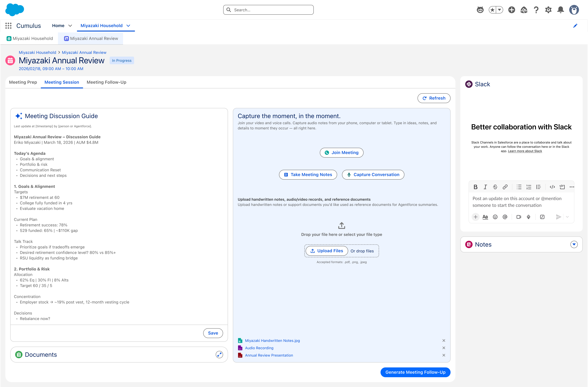Open the Meeting Session tab
This screenshot has height=387, width=588.
coord(62,82)
